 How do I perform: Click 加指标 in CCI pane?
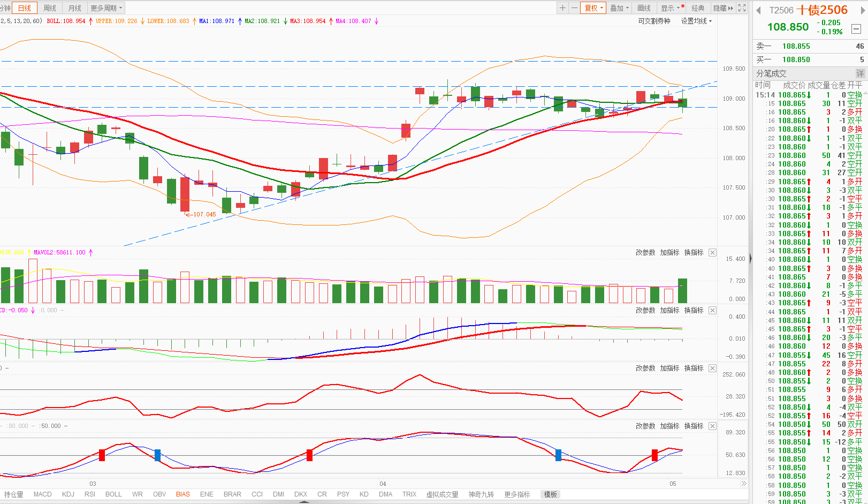coord(669,368)
